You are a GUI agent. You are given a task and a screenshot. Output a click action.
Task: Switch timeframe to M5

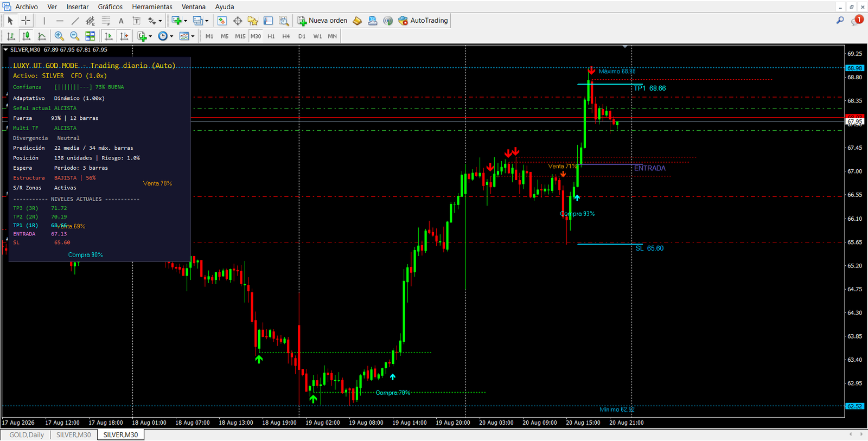tap(225, 36)
